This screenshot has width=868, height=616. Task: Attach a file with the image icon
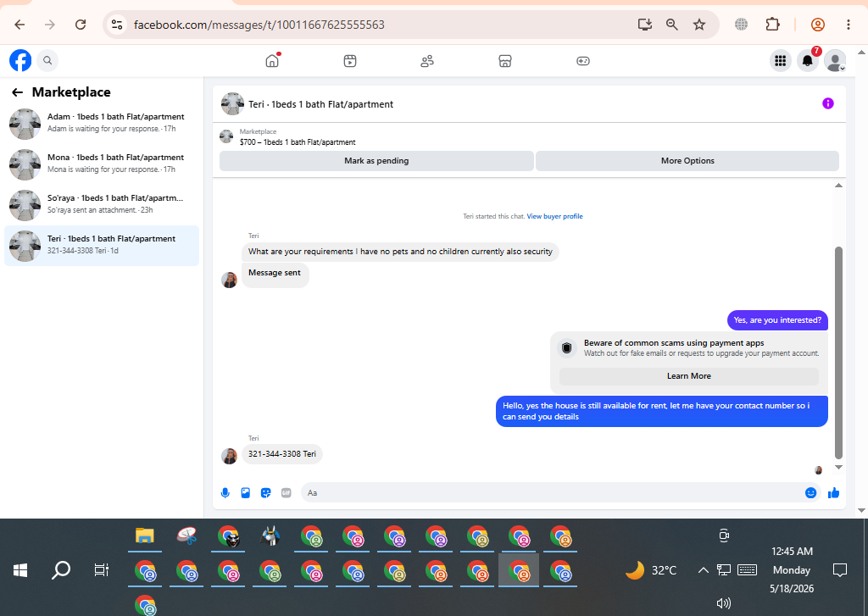click(x=245, y=492)
